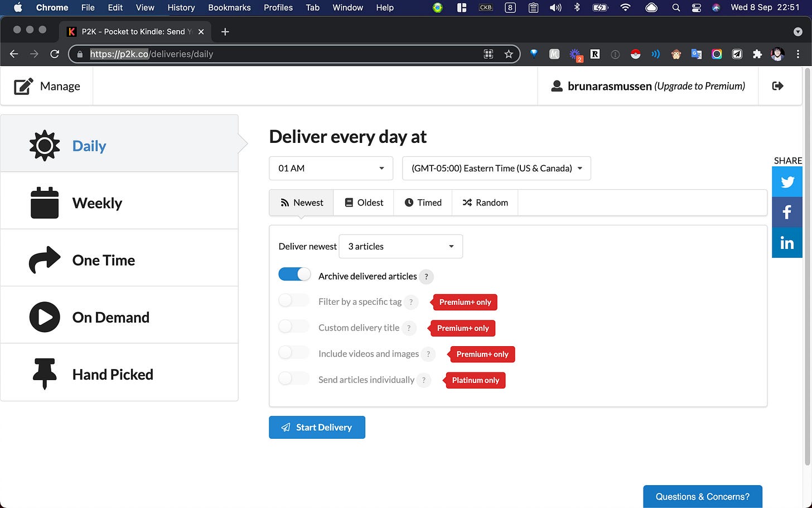Switch to the Timed tab

click(x=423, y=203)
